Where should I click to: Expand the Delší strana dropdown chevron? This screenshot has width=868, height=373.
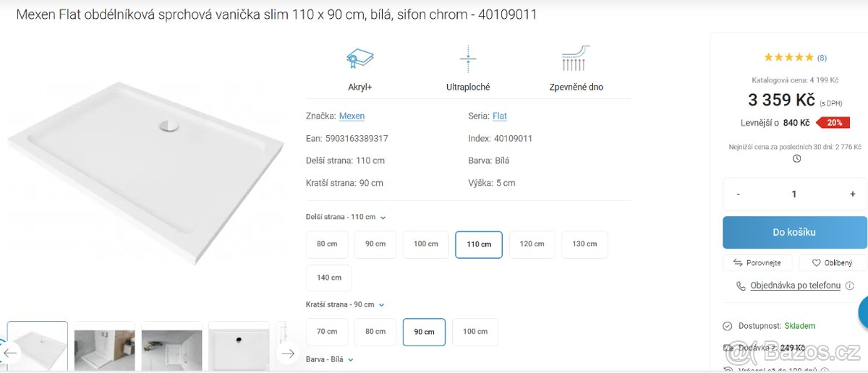pos(383,218)
